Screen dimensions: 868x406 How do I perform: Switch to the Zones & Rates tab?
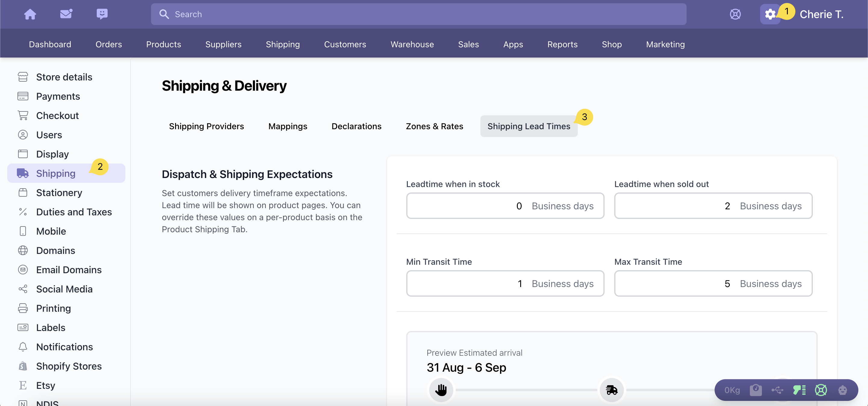[x=434, y=126]
